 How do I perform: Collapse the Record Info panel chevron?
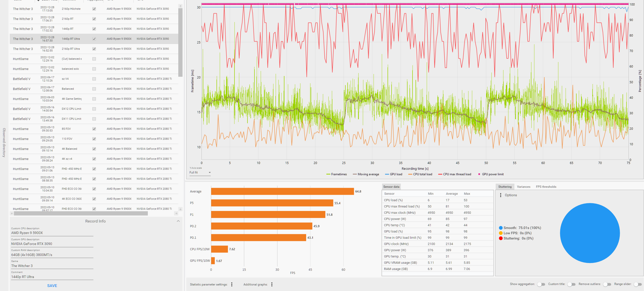(x=178, y=221)
